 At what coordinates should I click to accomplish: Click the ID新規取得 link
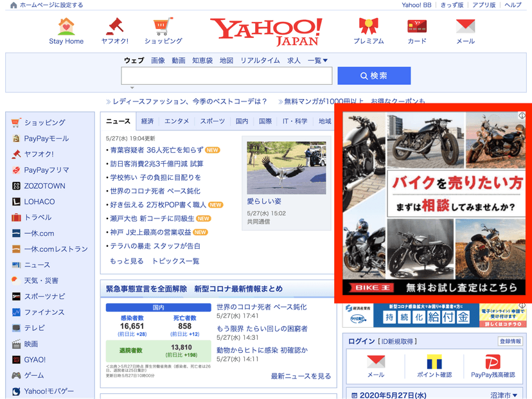pos(397,341)
